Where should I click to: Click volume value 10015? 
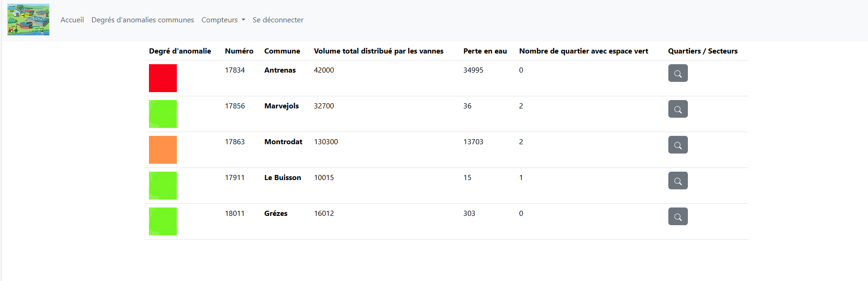click(x=324, y=178)
